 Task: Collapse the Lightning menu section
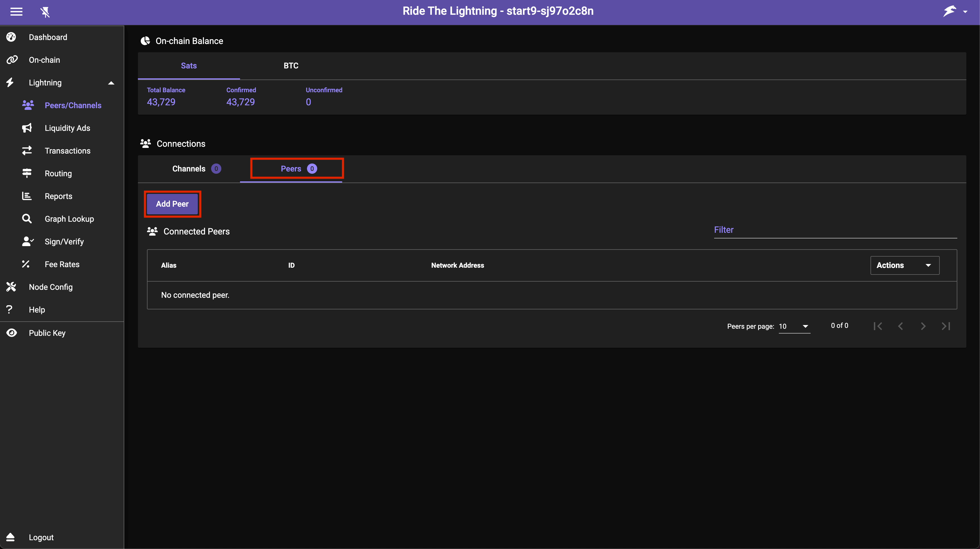pyautogui.click(x=111, y=83)
